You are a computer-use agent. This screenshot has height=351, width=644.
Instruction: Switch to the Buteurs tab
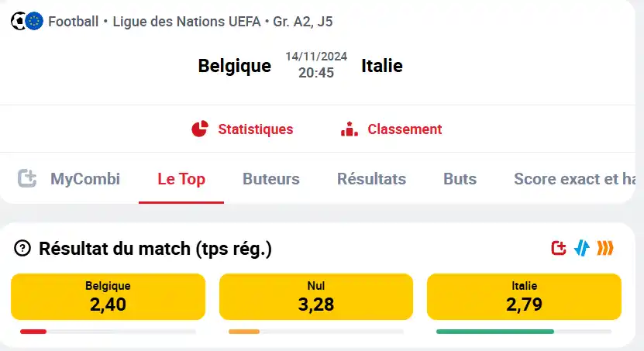click(271, 179)
